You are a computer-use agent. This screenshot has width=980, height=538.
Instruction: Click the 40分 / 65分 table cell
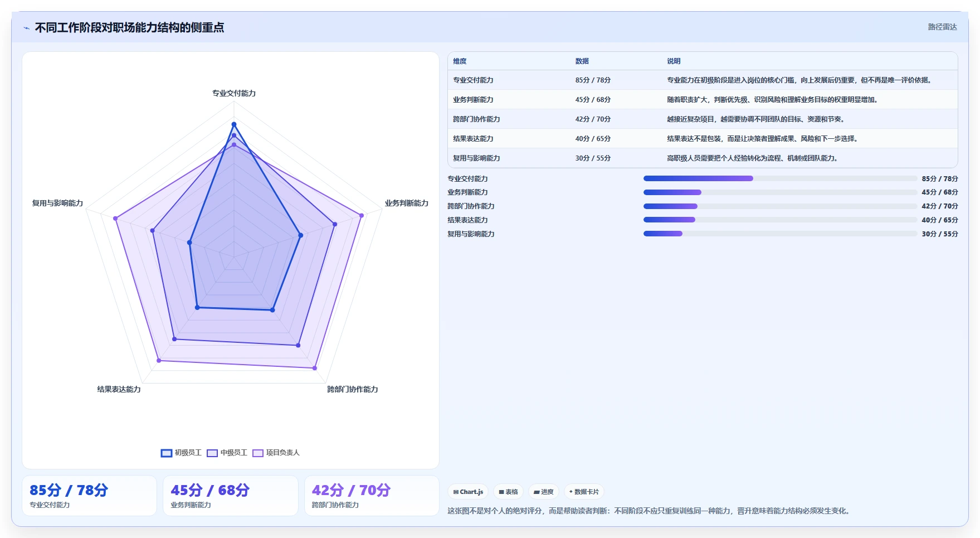[x=593, y=139]
